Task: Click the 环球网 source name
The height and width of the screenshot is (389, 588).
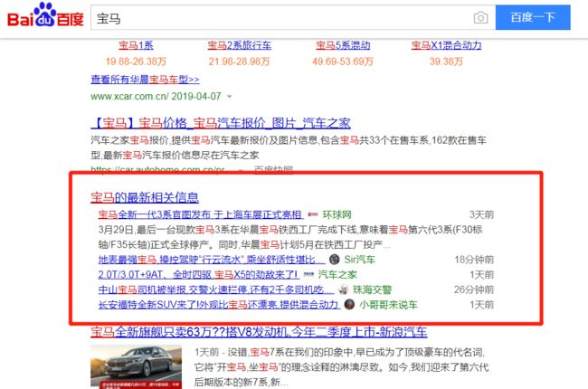Action: pos(337,214)
